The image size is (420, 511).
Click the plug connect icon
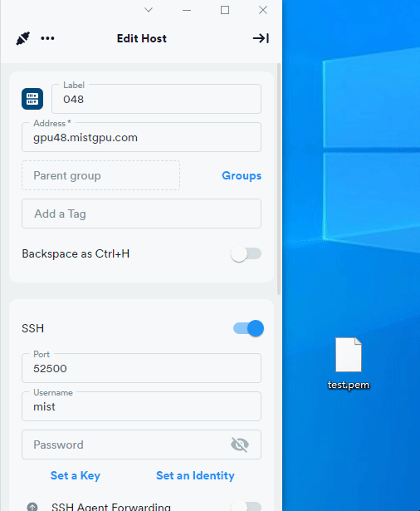pyautogui.click(x=23, y=38)
